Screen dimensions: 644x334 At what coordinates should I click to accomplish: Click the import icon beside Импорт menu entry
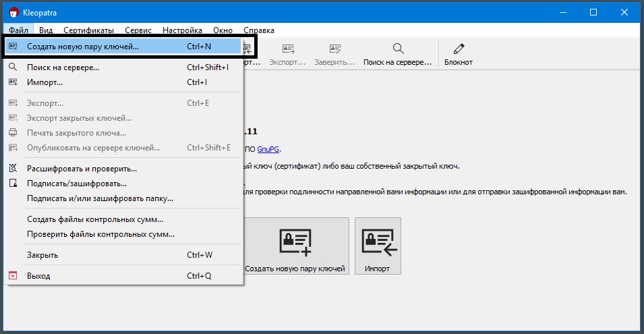(x=13, y=82)
